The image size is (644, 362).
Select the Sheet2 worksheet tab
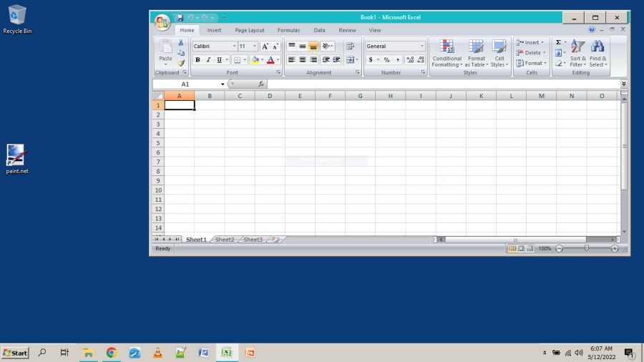(225, 240)
